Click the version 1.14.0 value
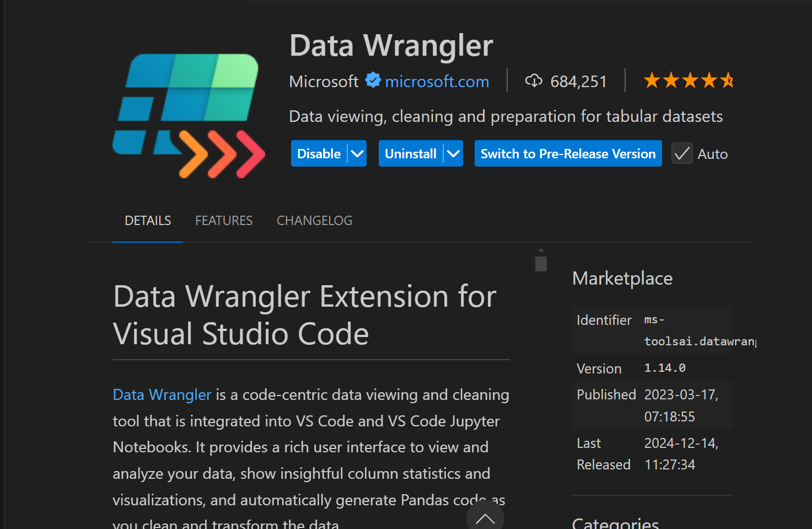Screen dimensions: 812x529 [x=665, y=368]
